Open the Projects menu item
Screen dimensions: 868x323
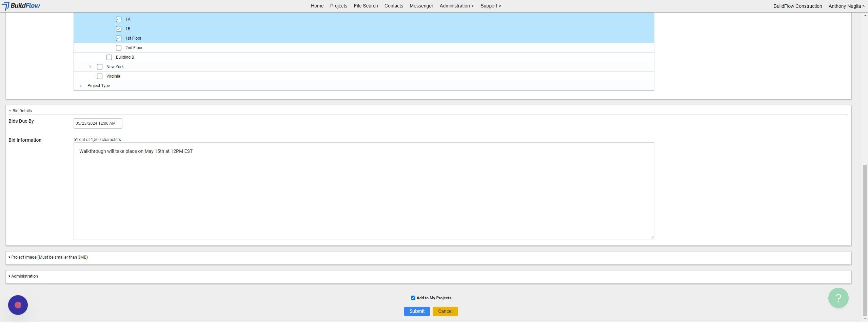[x=339, y=6]
